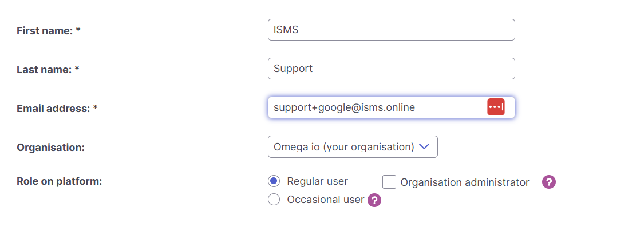Tick the Organisation administrator checkbox
644x231 pixels.
[x=389, y=182]
